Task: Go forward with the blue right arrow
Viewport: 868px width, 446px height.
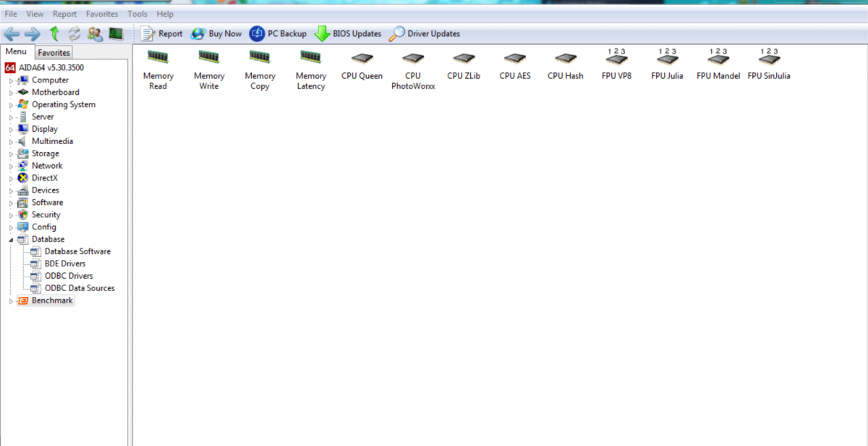Action: [x=32, y=33]
